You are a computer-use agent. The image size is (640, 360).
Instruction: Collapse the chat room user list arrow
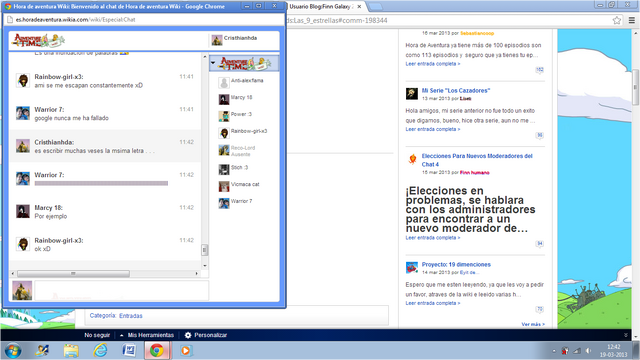pos(213,63)
